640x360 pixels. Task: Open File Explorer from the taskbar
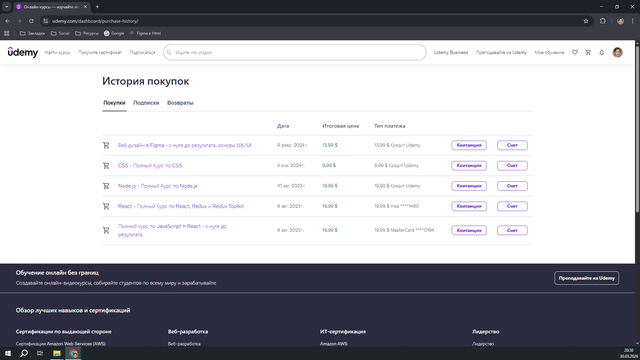(57, 353)
